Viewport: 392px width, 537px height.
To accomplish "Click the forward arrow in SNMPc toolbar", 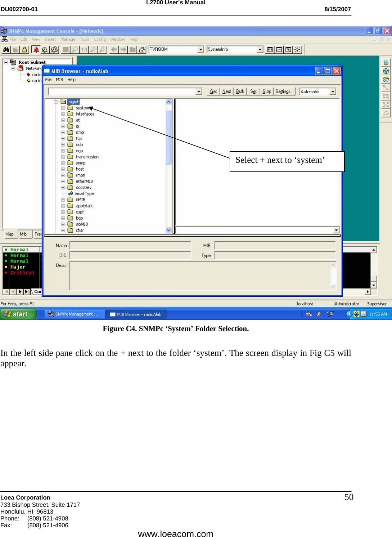I will tap(123, 50).
